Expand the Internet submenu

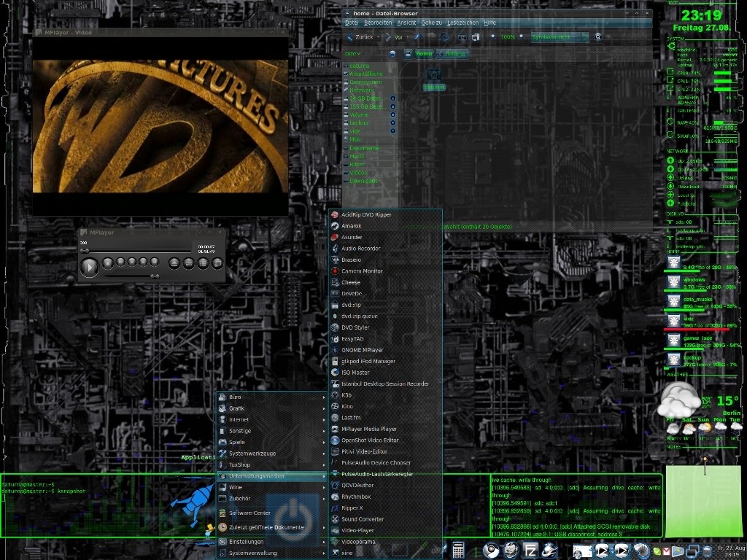pyautogui.click(x=271, y=419)
